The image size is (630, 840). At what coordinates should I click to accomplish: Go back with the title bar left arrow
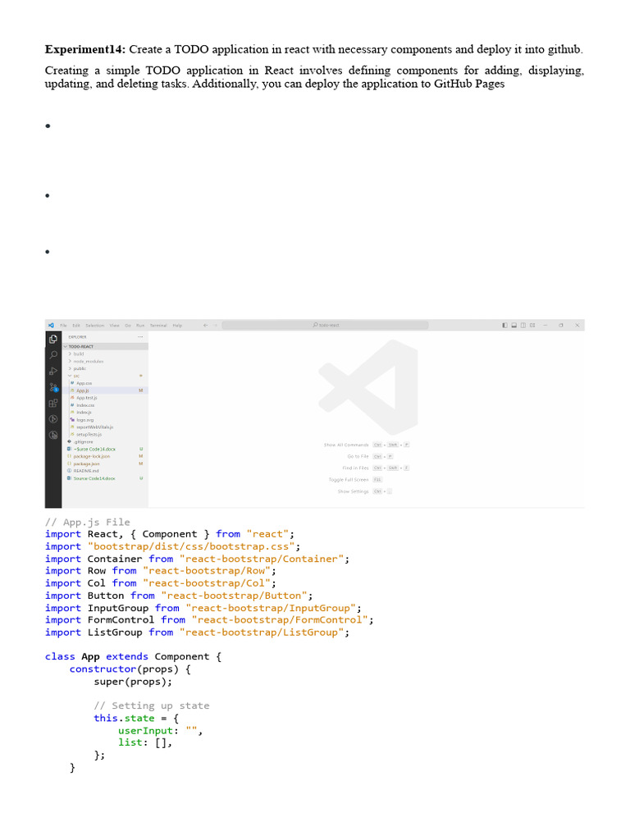point(205,325)
